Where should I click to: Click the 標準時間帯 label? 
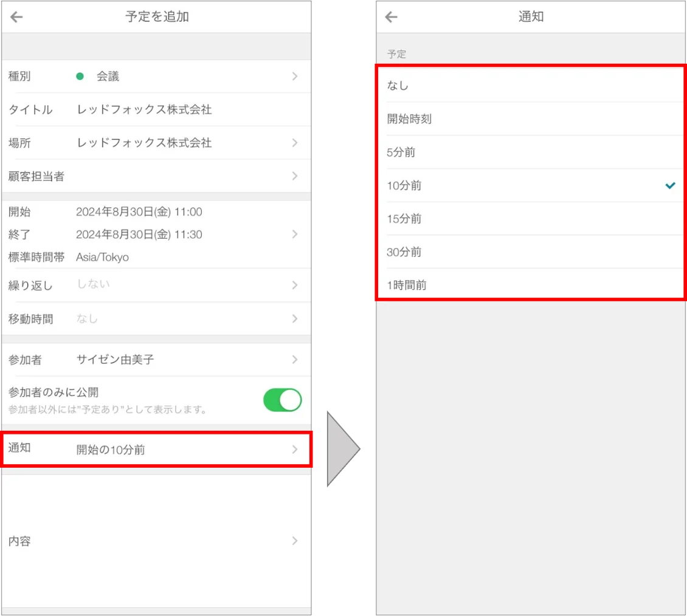tap(36, 257)
